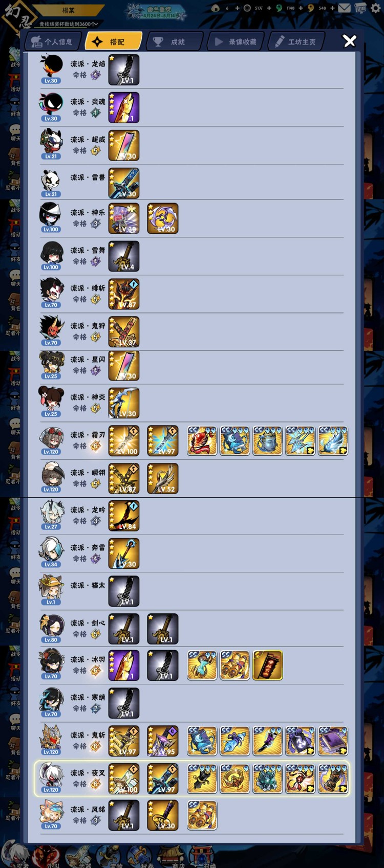Expand the arena trophy 3600 banner

pyautogui.click(x=69, y=24)
